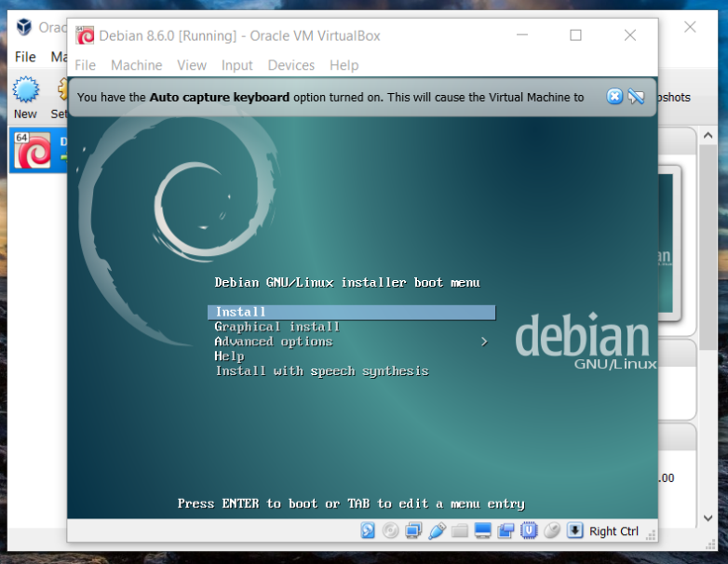Click the keyboard capture arrow indicator
This screenshot has width=728, height=564.
click(x=574, y=530)
